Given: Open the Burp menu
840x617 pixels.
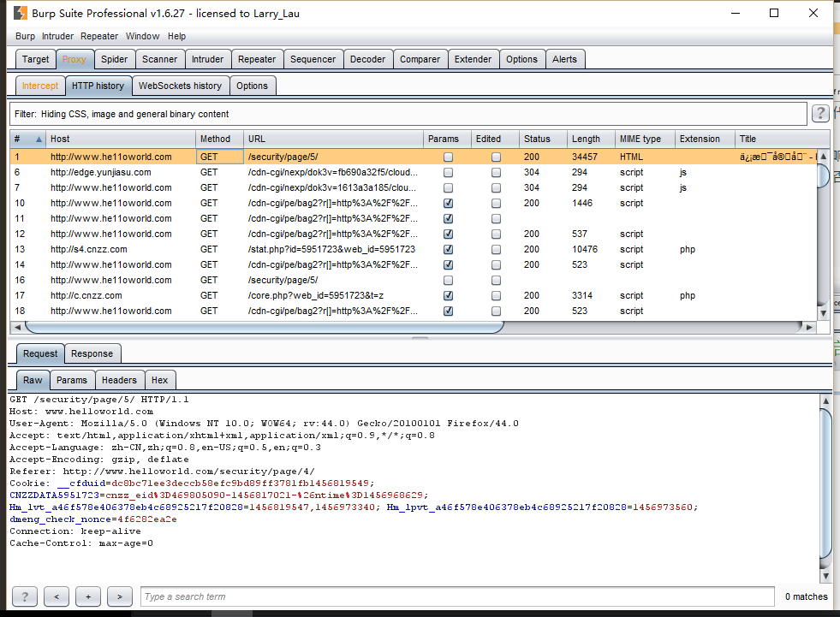Looking at the screenshot, I should (x=25, y=36).
